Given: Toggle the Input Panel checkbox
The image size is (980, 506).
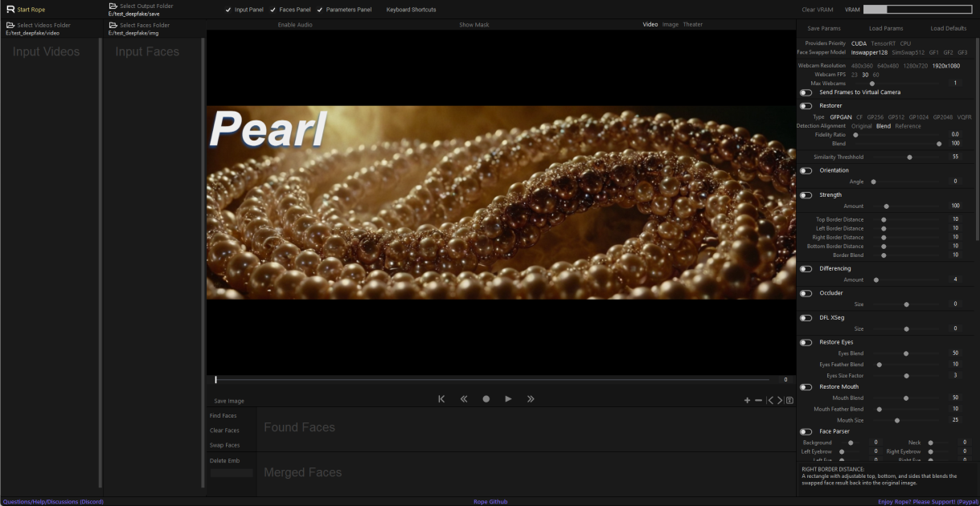Looking at the screenshot, I should tap(228, 10).
